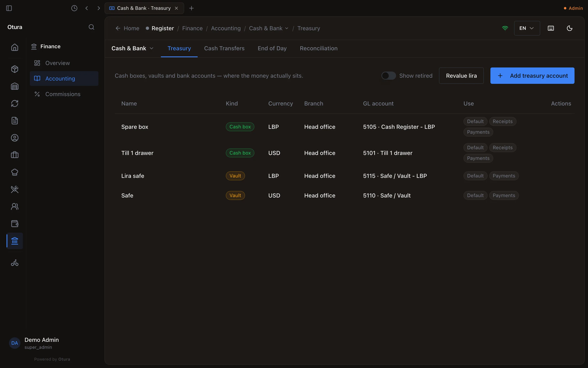Switch to the Cash Transfers tab

pos(224,48)
